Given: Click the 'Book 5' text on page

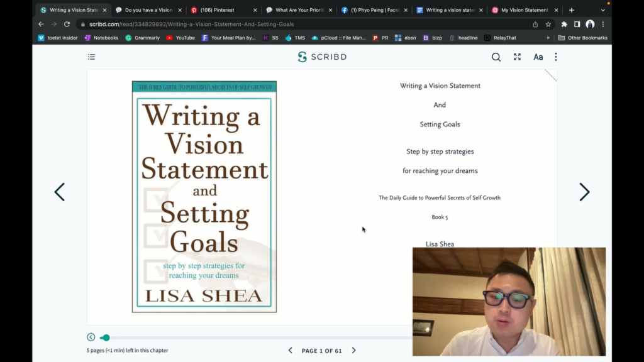Looking at the screenshot, I should 440,217.
